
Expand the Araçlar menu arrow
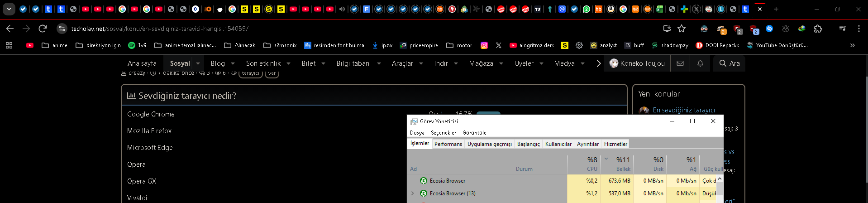[421, 63]
